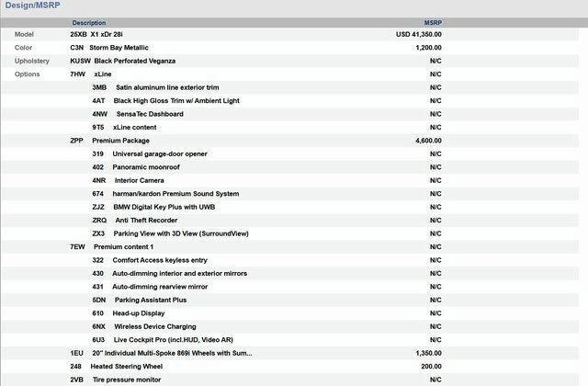
Task: Click the USD 41,350.00 model price
Action: coord(418,34)
